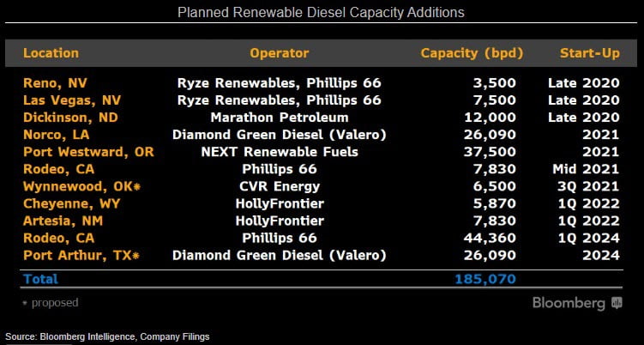Click '2021' in the Norco row
Screen dimensions: 644x345
point(601,135)
